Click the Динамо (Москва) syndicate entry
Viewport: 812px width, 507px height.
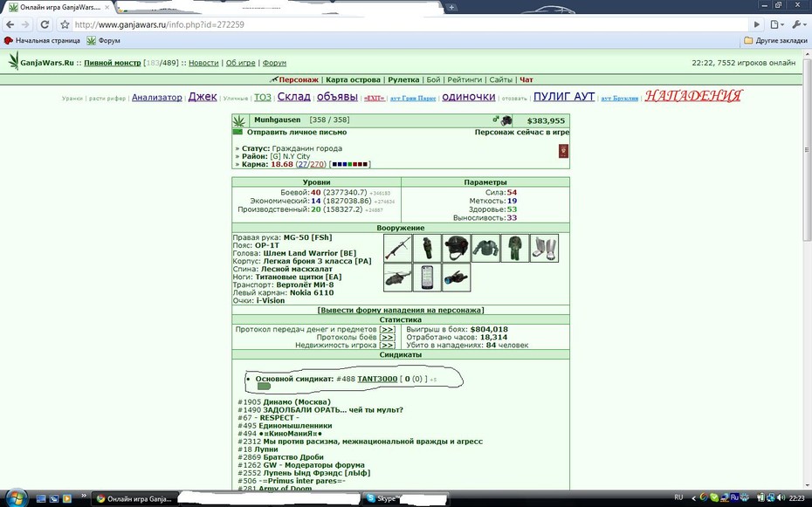[297, 402]
